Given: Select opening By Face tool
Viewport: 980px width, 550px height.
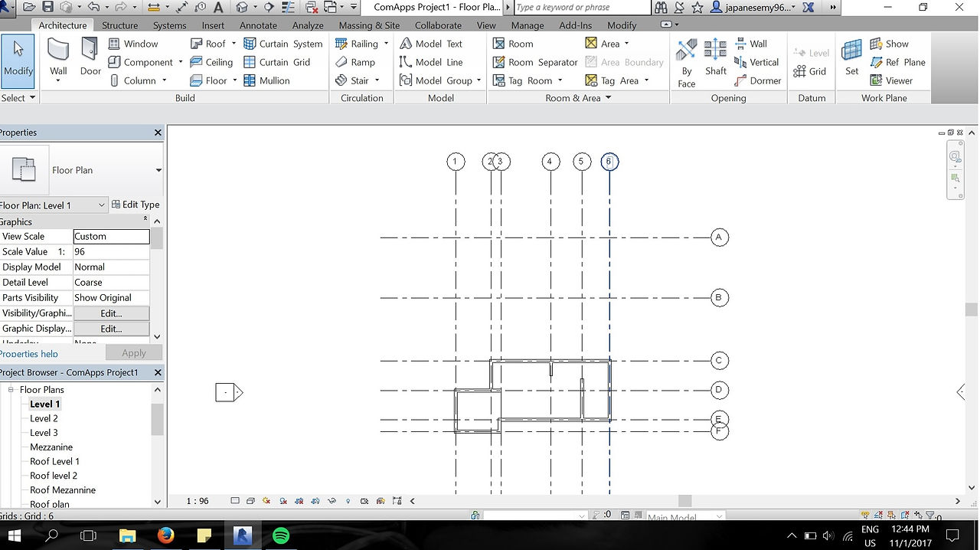Looking at the screenshot, I should [687, 63].
